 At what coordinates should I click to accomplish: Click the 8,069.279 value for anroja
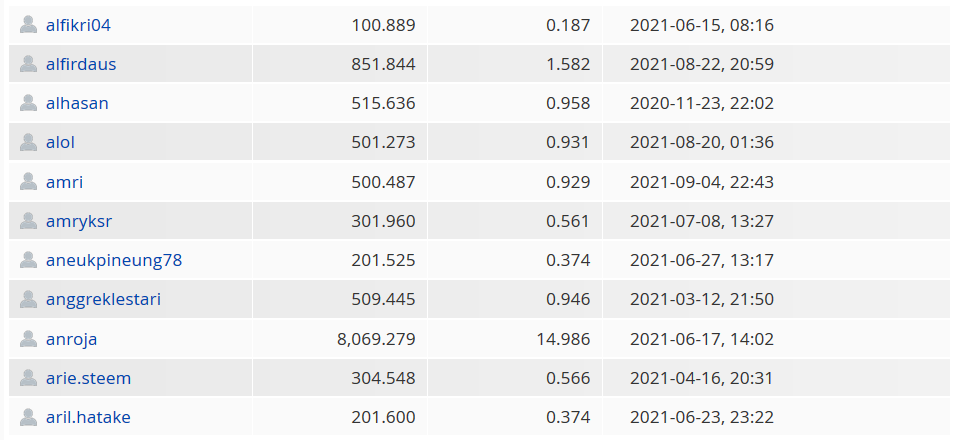coord(376,339)
